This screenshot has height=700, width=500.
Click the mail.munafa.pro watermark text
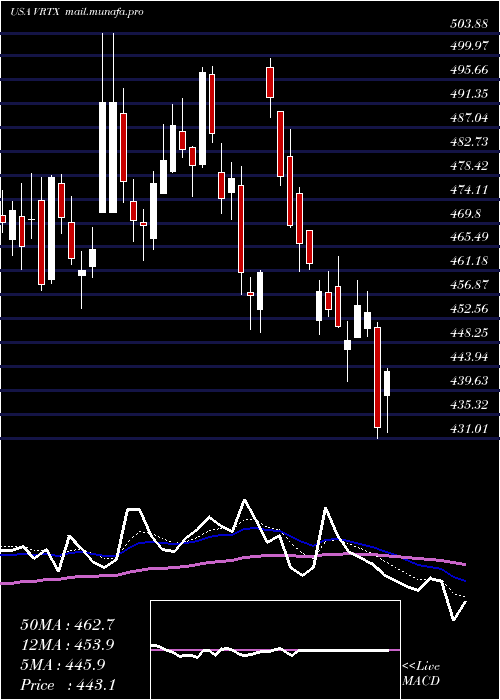coord(104,12)
